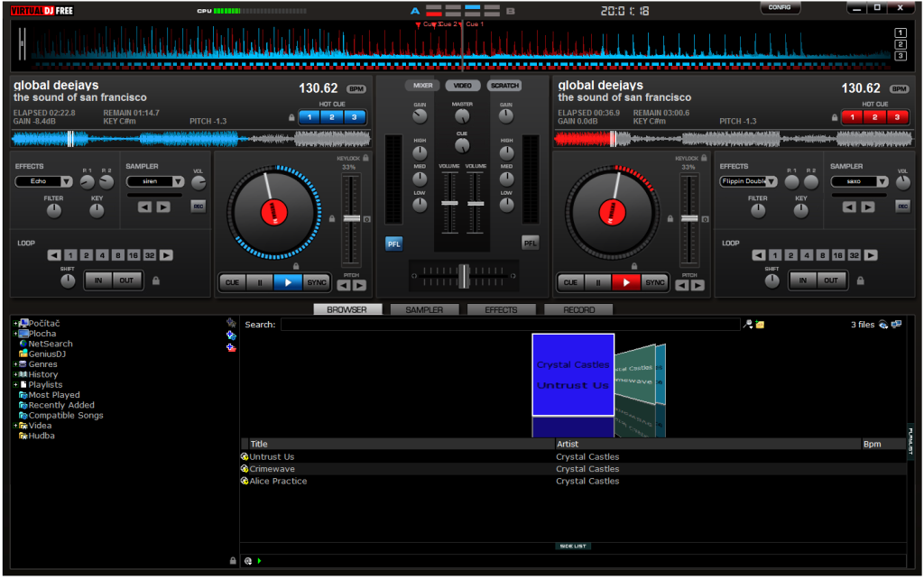Expand the Genres tree node
924x579 pixels.
pos(15,364)
